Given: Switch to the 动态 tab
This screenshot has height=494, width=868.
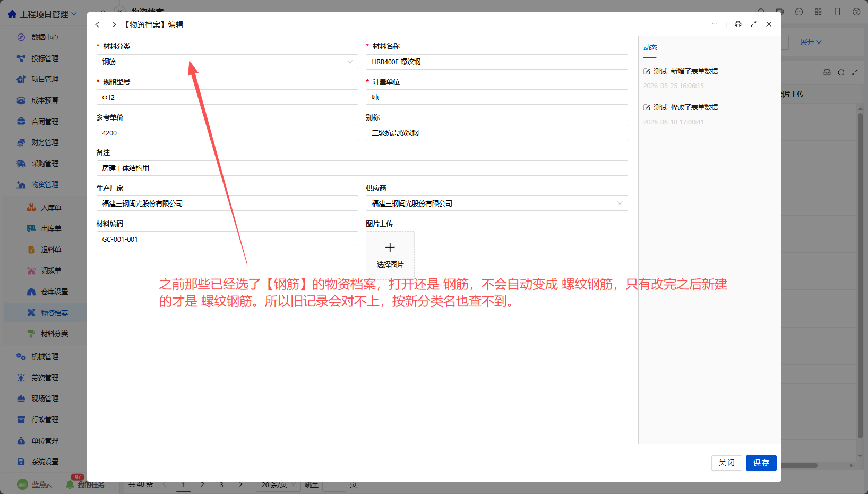Looking at the screenshot, I should (650, 48).
